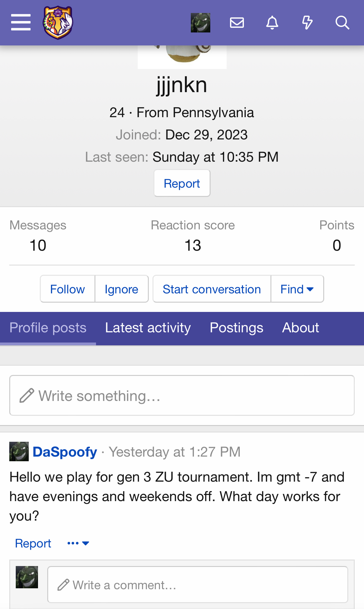Click Start conversation button
The width and height of the screenshot is (364, 609).
tap(212, 289)
